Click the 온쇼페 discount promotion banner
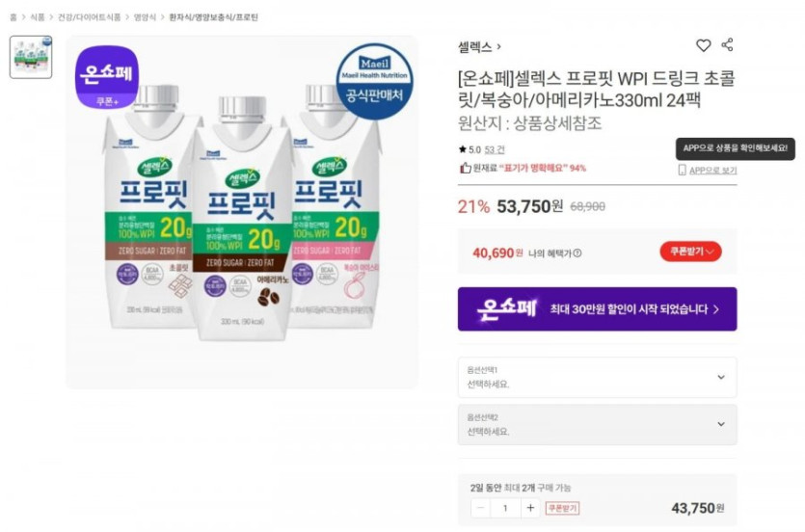 click(597, 309)
